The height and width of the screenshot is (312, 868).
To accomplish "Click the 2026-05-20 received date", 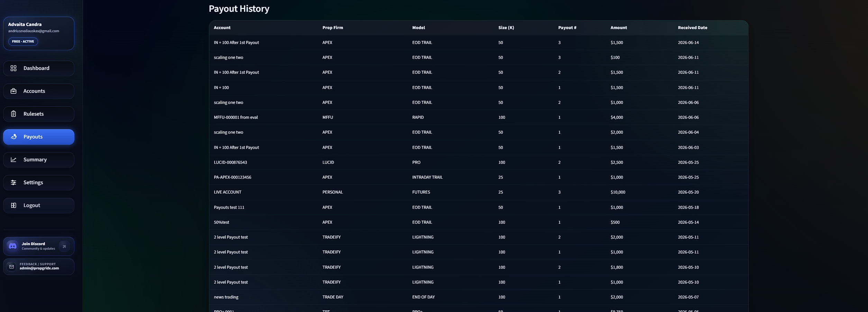I will pos(688,192).
